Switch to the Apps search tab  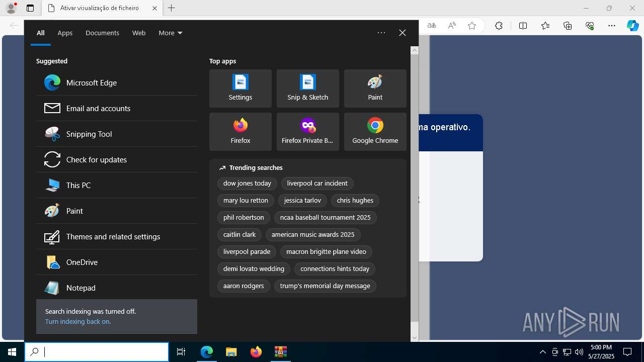click(x=65, y=33)
